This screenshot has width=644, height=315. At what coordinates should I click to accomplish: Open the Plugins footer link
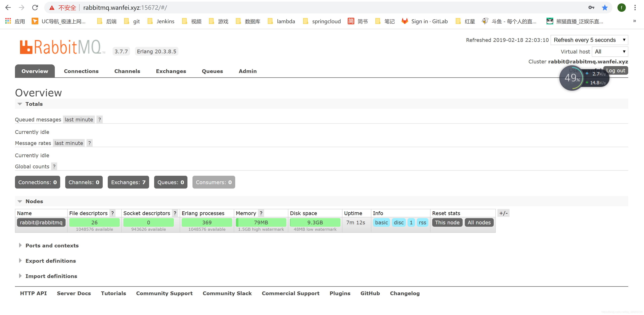click(x=340, y=293)
